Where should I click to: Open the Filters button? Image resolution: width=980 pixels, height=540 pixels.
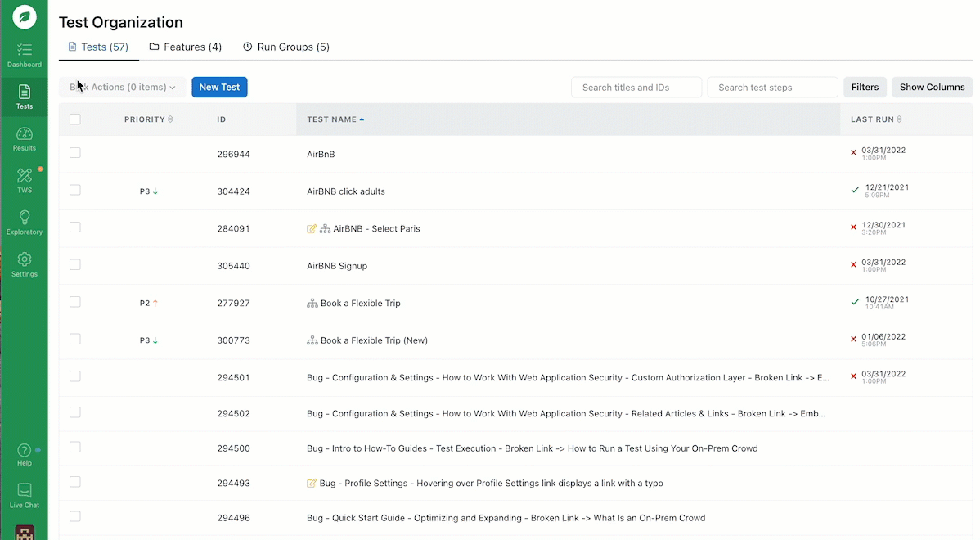(x=865, y=87)
